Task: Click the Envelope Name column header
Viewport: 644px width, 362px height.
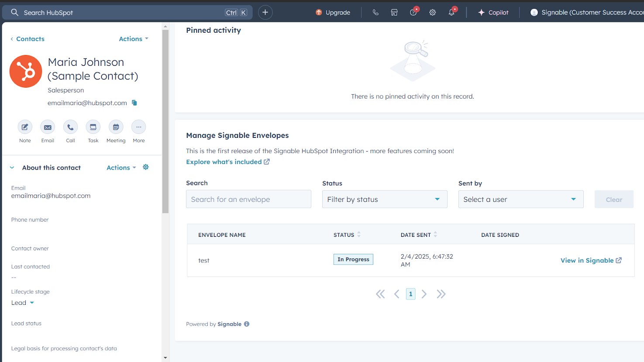Action: [x=222, y=235]
